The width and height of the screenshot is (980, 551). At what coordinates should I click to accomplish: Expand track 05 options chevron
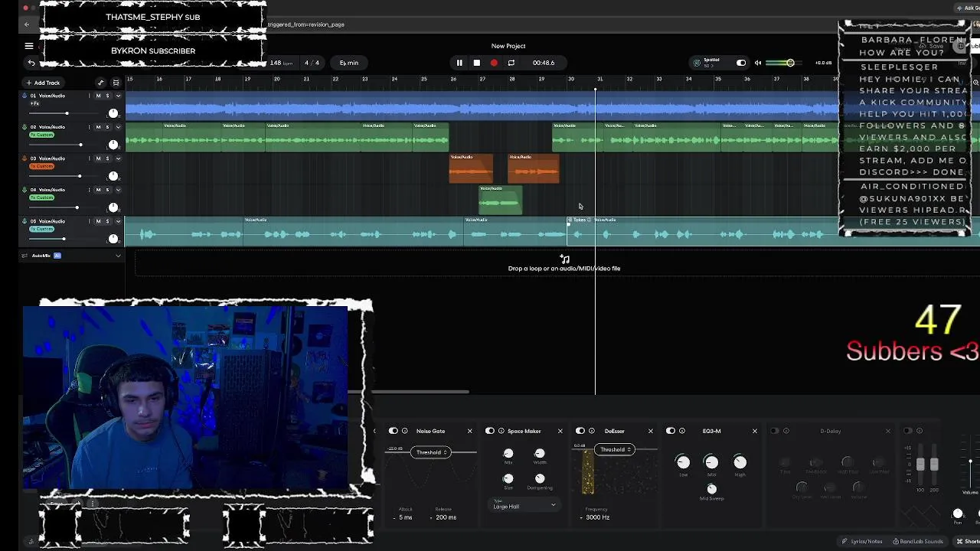118,221
